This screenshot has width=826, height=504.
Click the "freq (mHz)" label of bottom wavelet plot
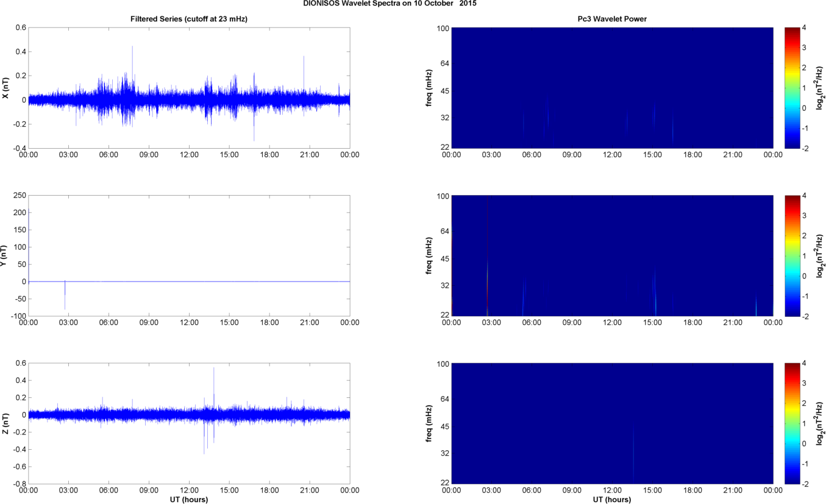(430, 424)
